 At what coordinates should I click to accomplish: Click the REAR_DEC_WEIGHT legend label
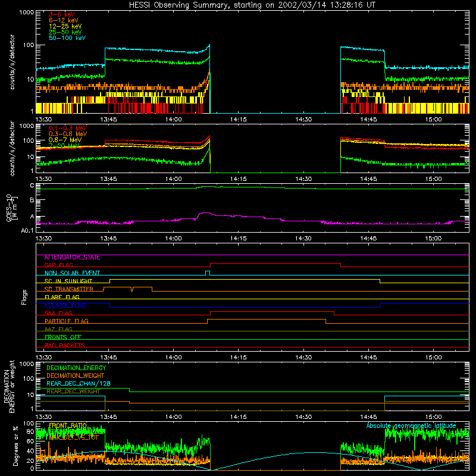pyautogui.click(x=73, y=392)
